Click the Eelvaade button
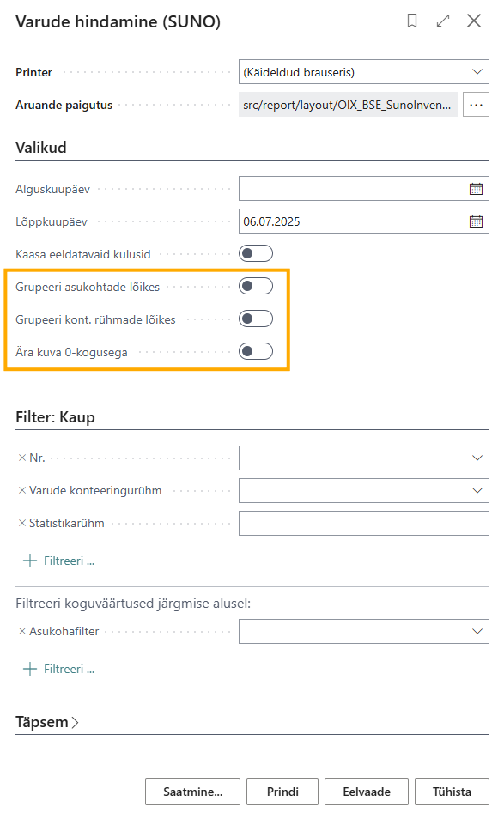The width and height of the screenshot is (504, 813). point(366,792)
